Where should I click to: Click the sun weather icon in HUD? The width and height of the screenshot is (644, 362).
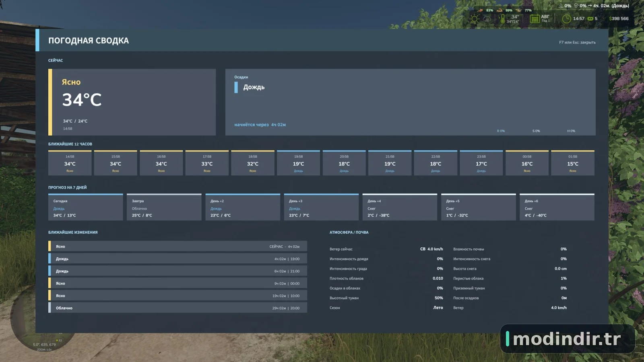coord(475,19)
